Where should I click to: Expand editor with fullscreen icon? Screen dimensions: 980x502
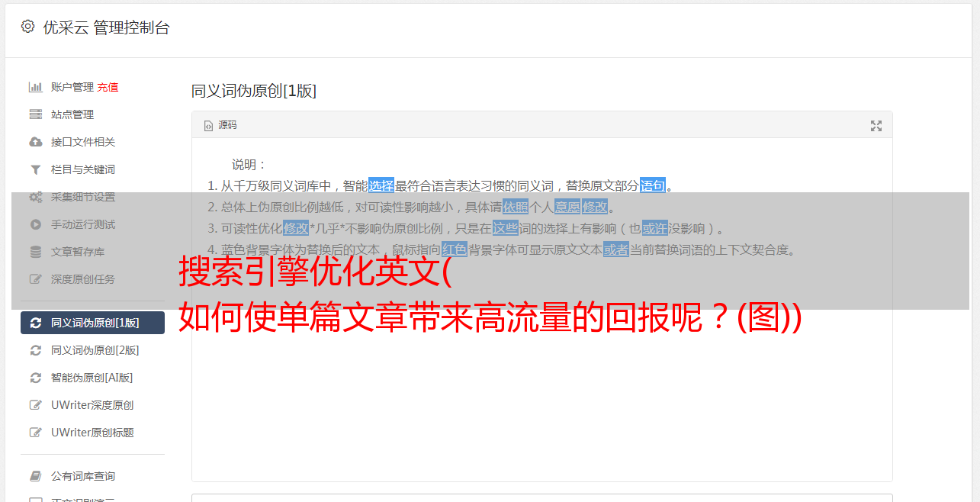pos(876,126)
